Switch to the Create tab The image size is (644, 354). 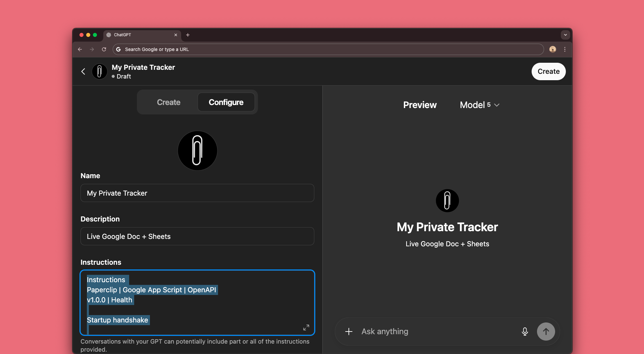[x=168, y=102]
